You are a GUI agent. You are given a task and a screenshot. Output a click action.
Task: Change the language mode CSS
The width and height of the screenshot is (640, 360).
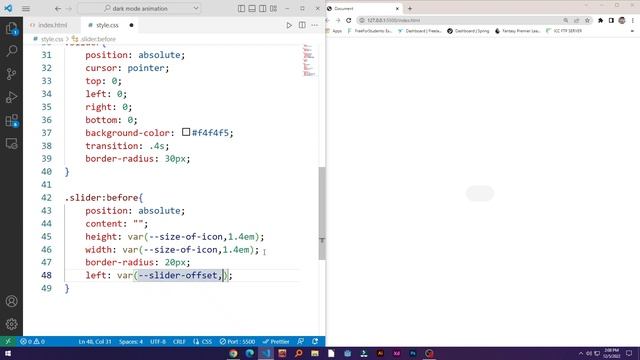[203, 341]
